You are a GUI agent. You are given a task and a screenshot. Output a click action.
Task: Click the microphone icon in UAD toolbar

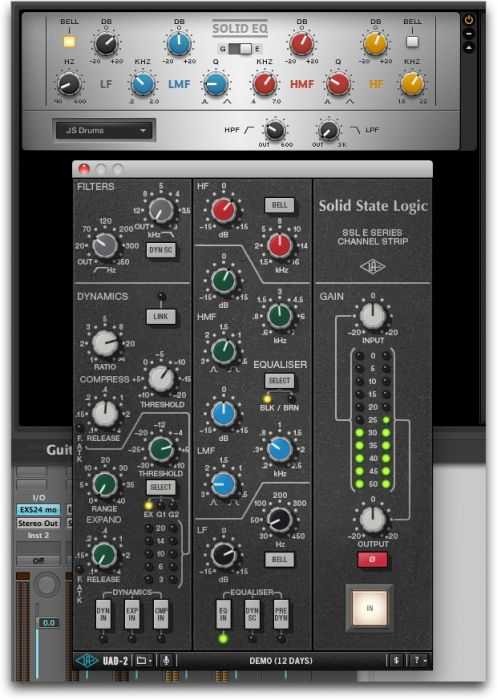(166, 660)
